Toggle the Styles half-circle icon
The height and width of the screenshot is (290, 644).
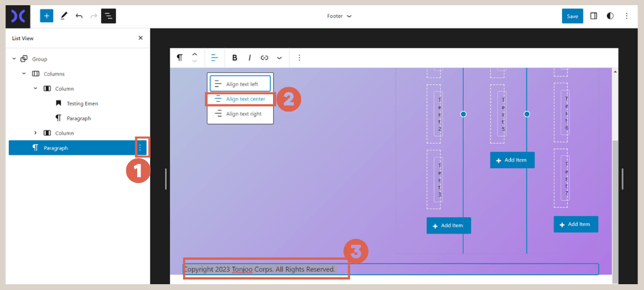[610, 16]
